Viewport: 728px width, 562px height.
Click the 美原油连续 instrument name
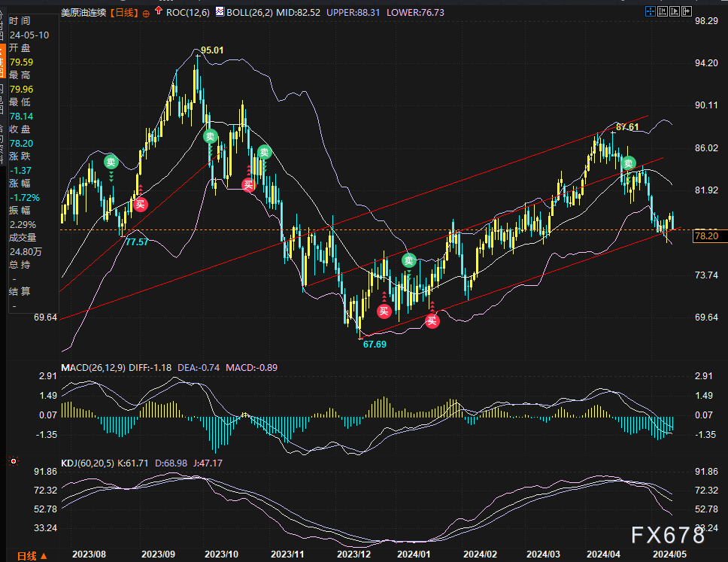click(83, 12)
